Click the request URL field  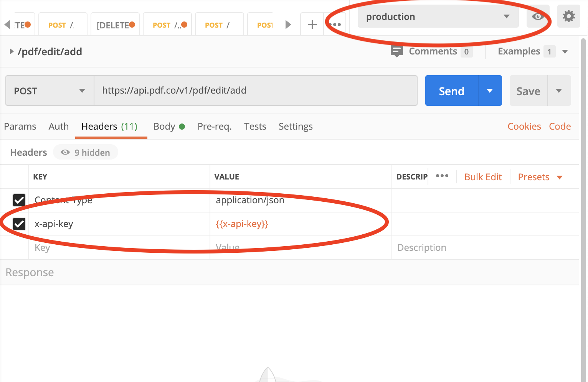tap(256, 91)
